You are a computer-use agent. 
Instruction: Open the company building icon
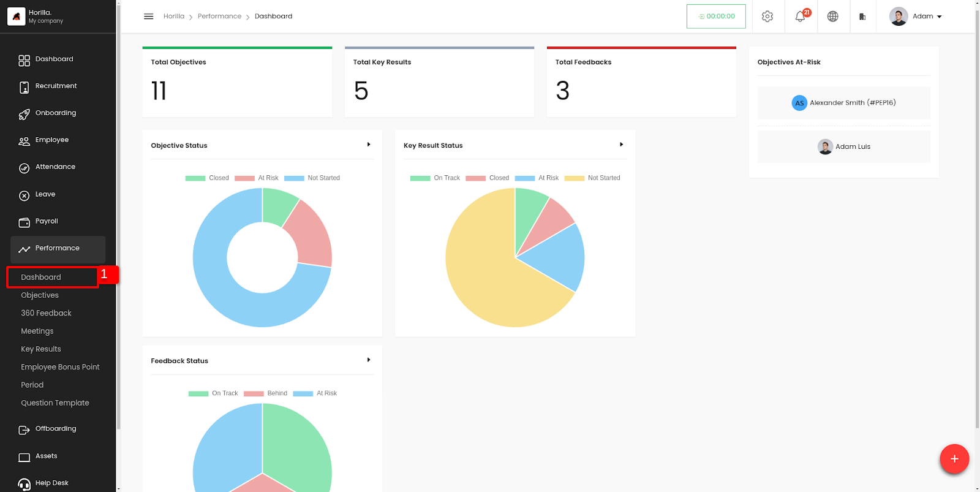click(862, 17)
